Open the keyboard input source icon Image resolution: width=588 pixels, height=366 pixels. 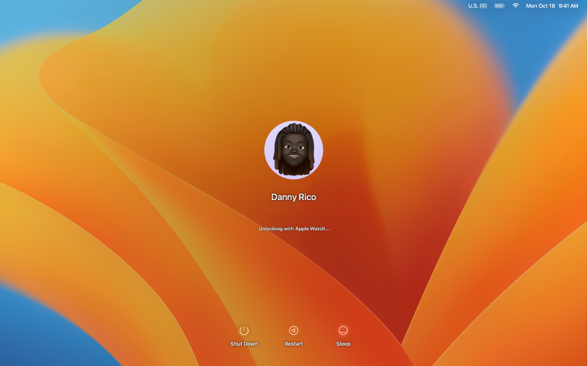(482, 6)
